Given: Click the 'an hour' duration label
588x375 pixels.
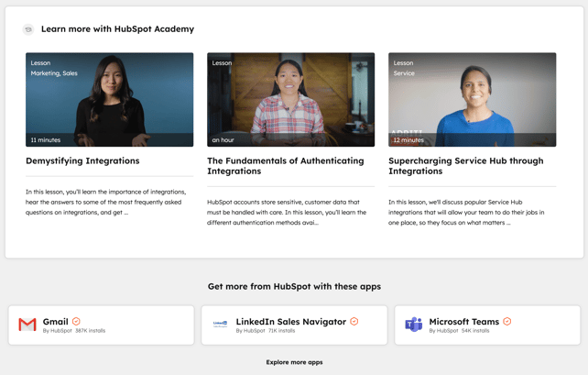Looking at the screenshot, I should [223, 140].
